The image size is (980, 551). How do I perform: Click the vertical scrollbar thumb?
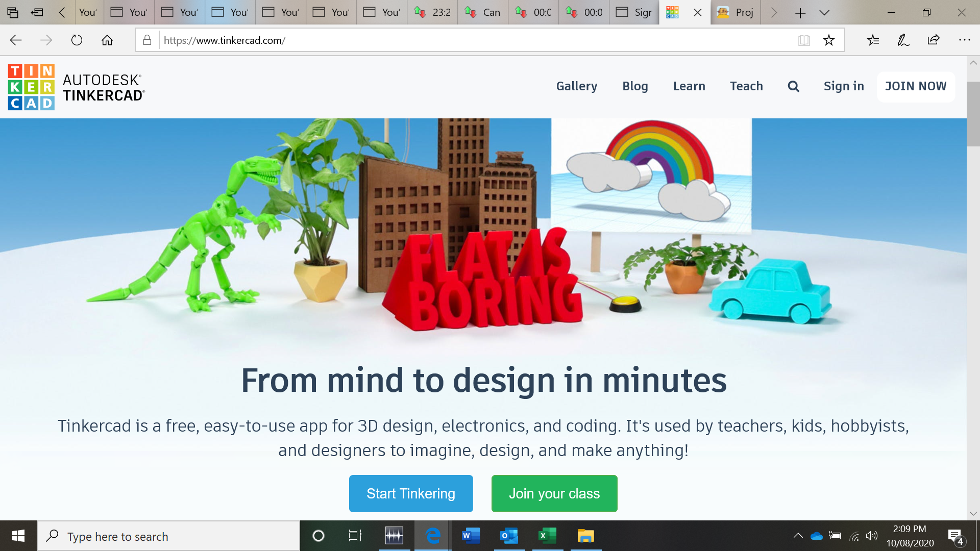pos(973,113)
